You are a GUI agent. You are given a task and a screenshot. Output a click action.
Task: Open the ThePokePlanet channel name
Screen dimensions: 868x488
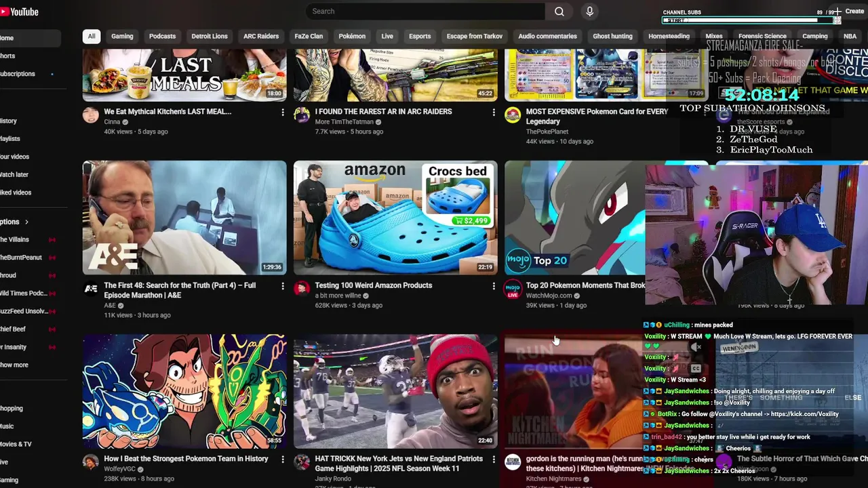point(547,131)
